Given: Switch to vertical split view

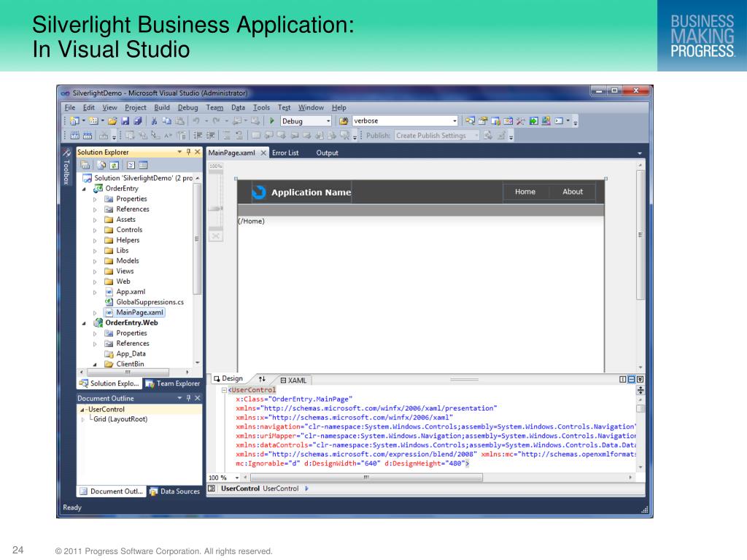Looking at the screenshot, I should [x=623, y=379].
